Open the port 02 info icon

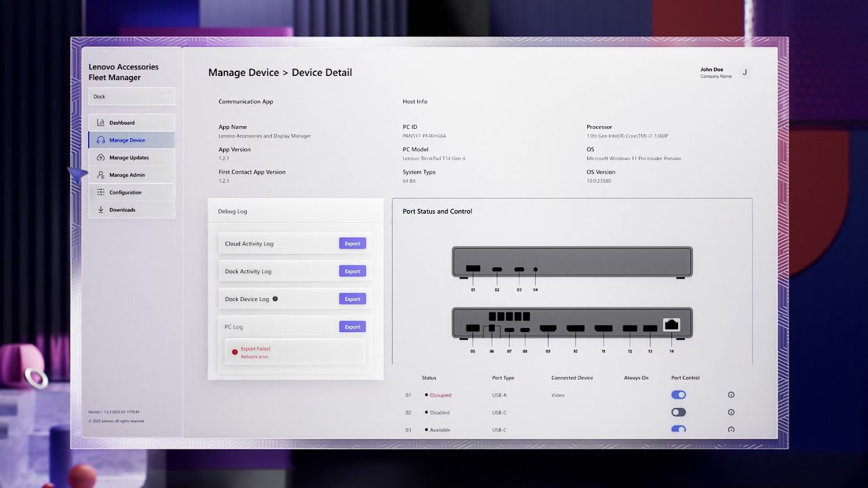[x=731, y=412]
